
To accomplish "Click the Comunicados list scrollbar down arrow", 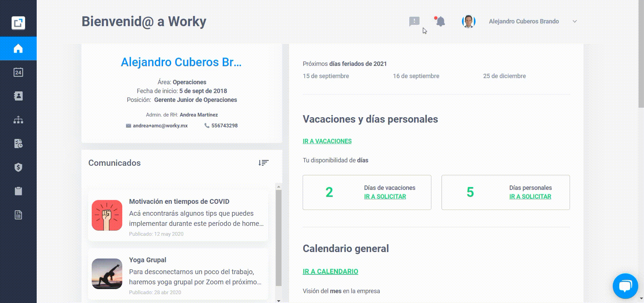I will point(279,301).
